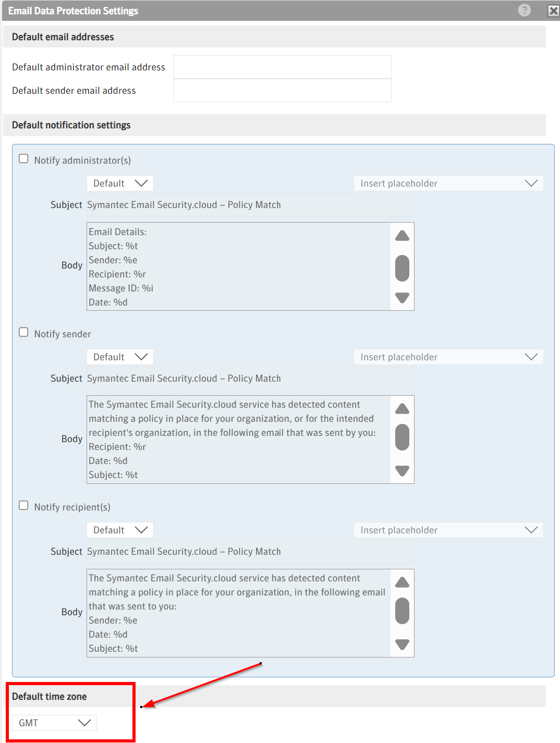The image size is (560, 743).
Task: Click the administrator notification Subject field
Action: pyautogui.click(x=250, y=205)
